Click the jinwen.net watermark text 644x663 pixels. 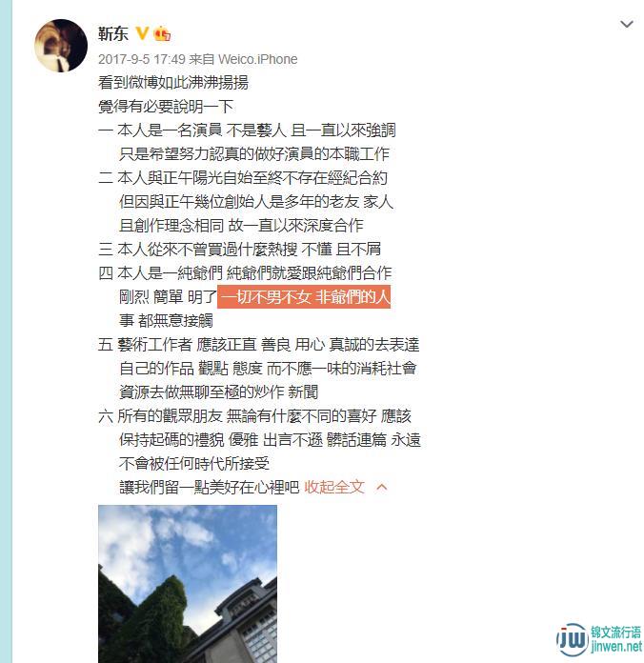[x=616, y=647]
